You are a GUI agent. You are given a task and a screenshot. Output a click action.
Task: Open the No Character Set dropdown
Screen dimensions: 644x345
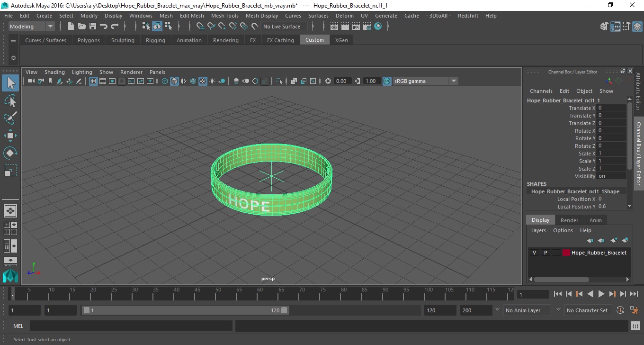558,310
